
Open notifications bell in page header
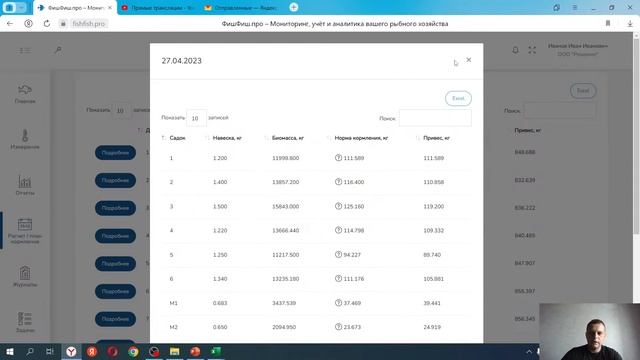point(515,50)
